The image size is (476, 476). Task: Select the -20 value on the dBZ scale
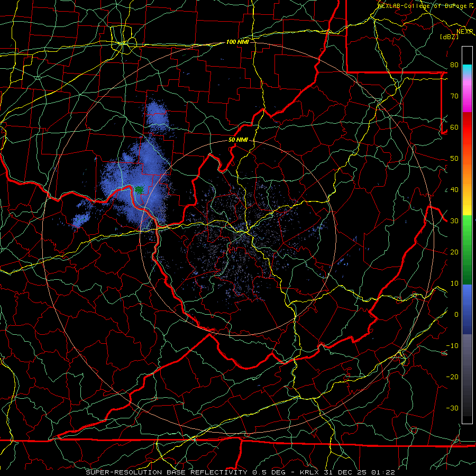[x=452, y=377]
